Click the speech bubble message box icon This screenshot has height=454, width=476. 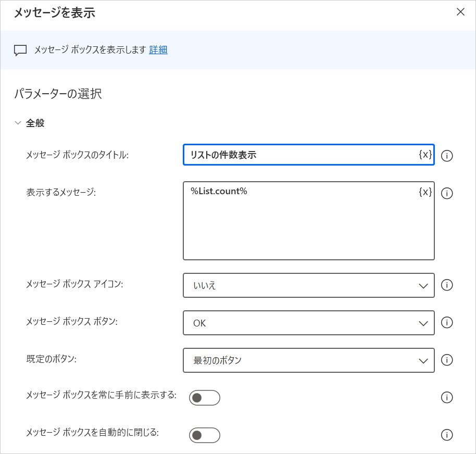(x=20, y=51)
